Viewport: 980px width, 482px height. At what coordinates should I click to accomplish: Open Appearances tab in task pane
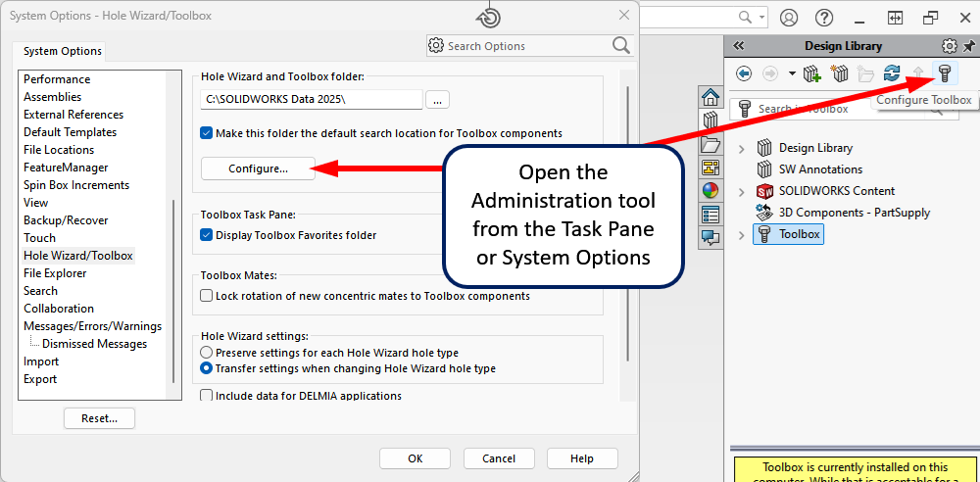point(710,191)
